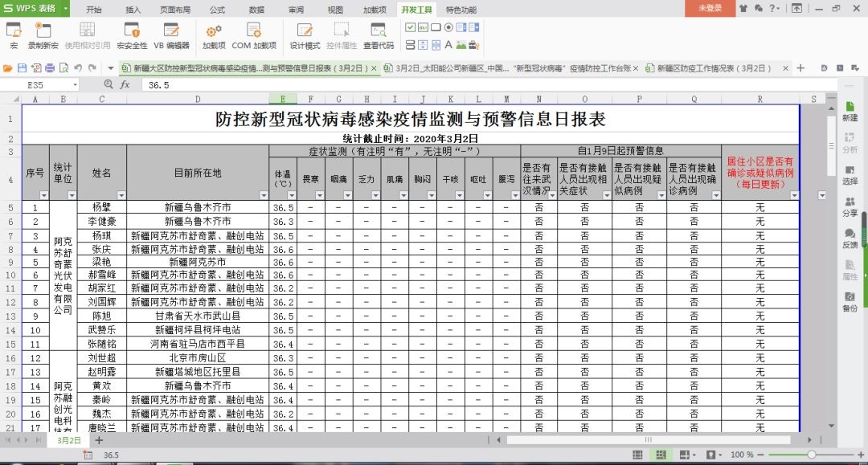Toggle 设计模式 design mode
Screen dimensions: 868x465
coord(305,36)
